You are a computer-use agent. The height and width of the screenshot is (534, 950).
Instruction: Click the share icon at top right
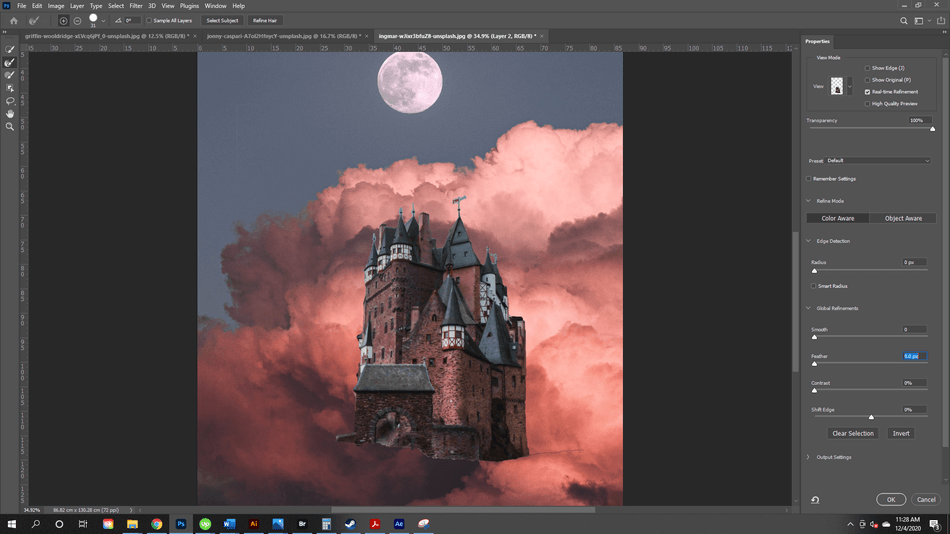[x=940, y=21]
